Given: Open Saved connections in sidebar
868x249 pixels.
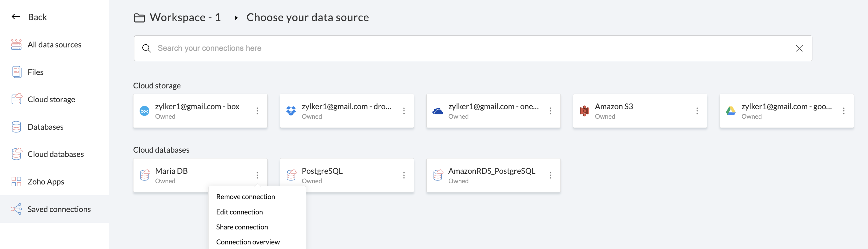Looking at the screenshot, I should pyautogui.click(x=59, y=209).
